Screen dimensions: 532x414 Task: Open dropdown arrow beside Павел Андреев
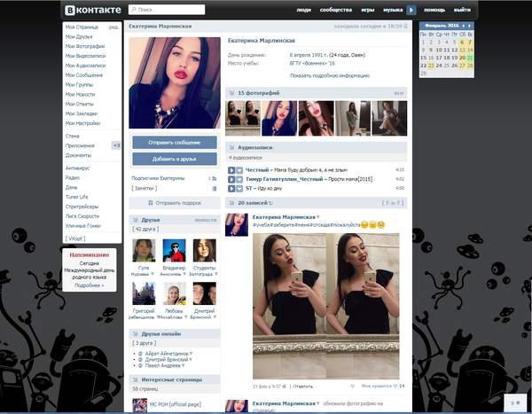(x=184, y=366)
